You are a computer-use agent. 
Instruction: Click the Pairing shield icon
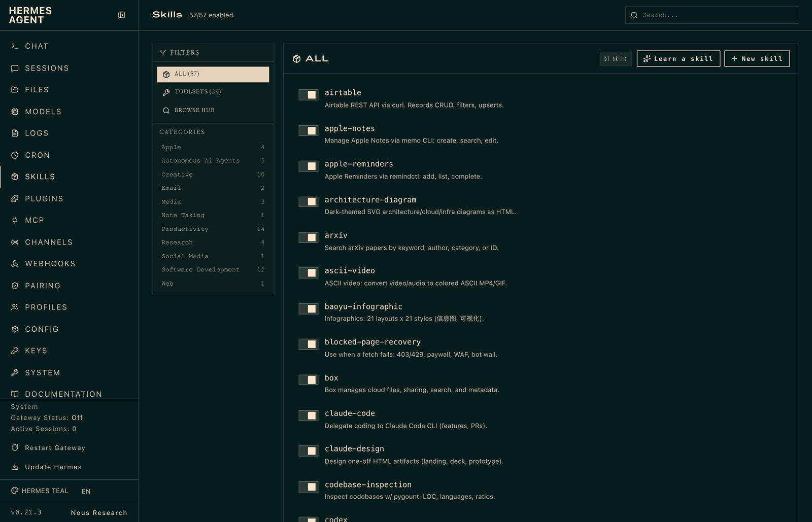(15, 286)
